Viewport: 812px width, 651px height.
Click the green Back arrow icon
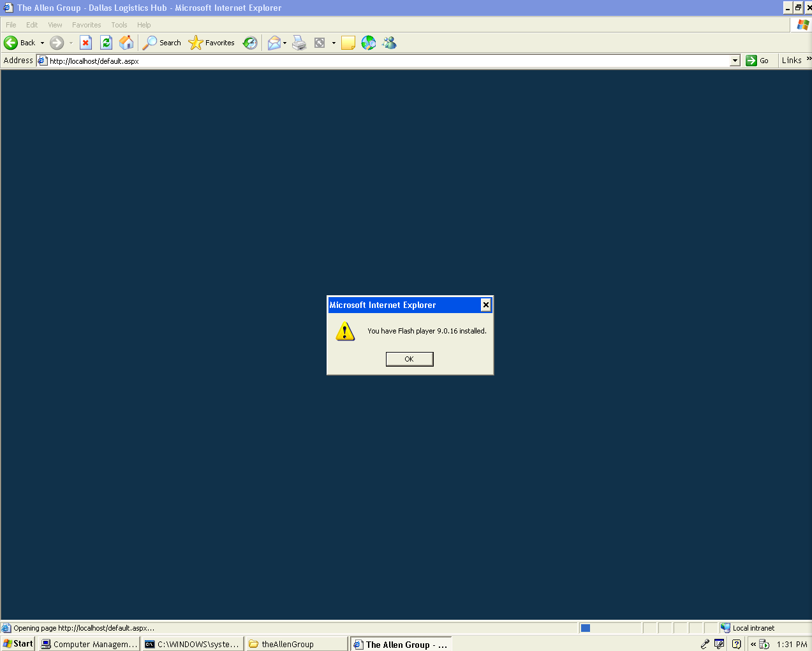11,43
